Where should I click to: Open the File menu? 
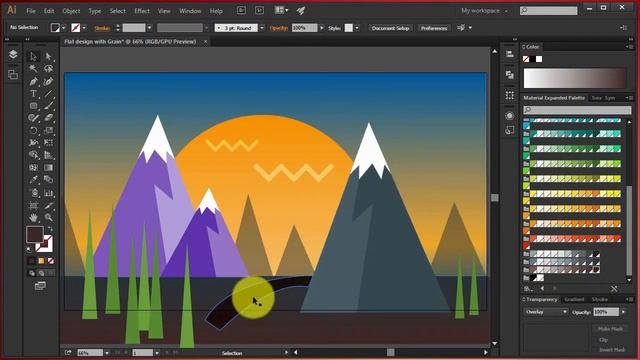click(31, 11)
